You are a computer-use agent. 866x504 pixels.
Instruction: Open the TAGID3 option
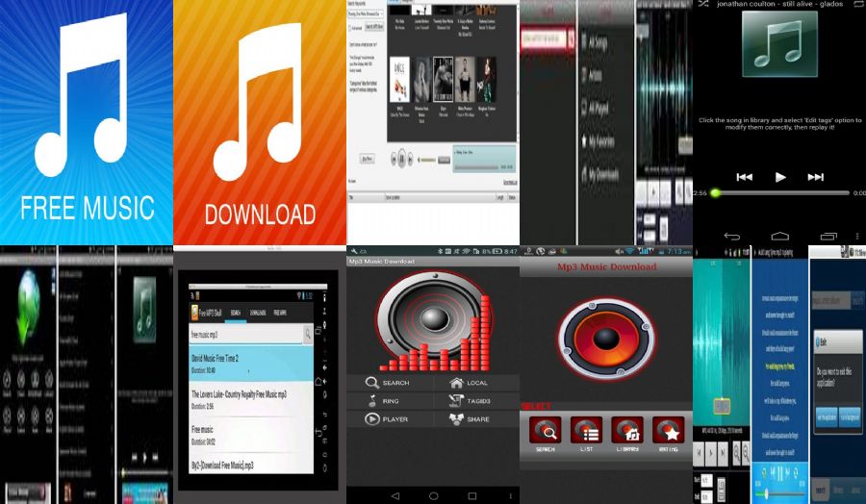[456, 400]
